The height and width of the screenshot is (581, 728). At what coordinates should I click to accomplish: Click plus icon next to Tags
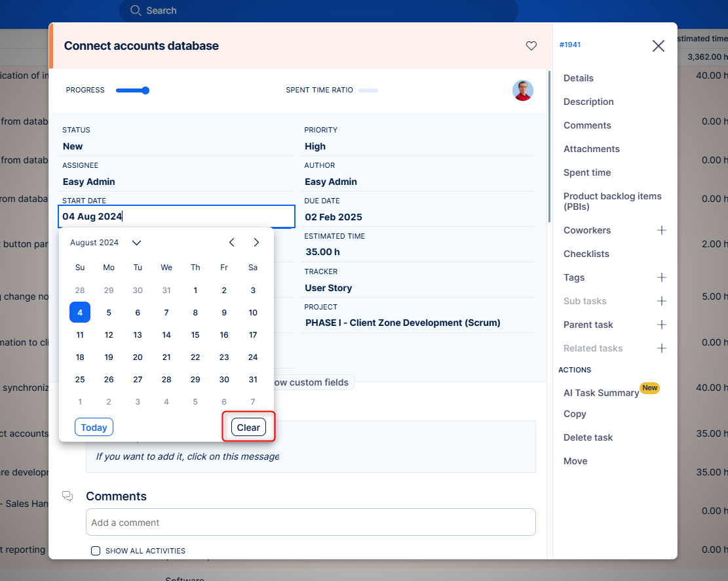(661, 277)
